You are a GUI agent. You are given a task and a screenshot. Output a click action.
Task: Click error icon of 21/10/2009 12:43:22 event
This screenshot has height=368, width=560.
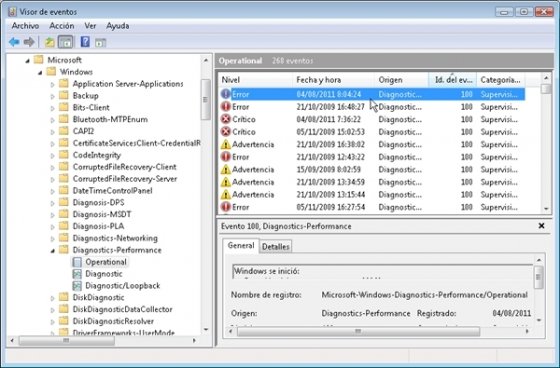[225, 156]
